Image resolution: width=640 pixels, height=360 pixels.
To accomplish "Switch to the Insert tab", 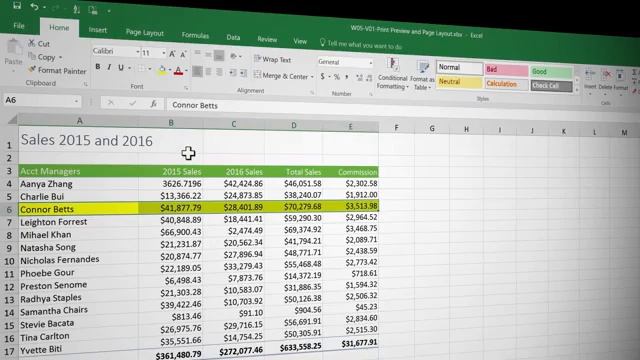I will point(98,29).
